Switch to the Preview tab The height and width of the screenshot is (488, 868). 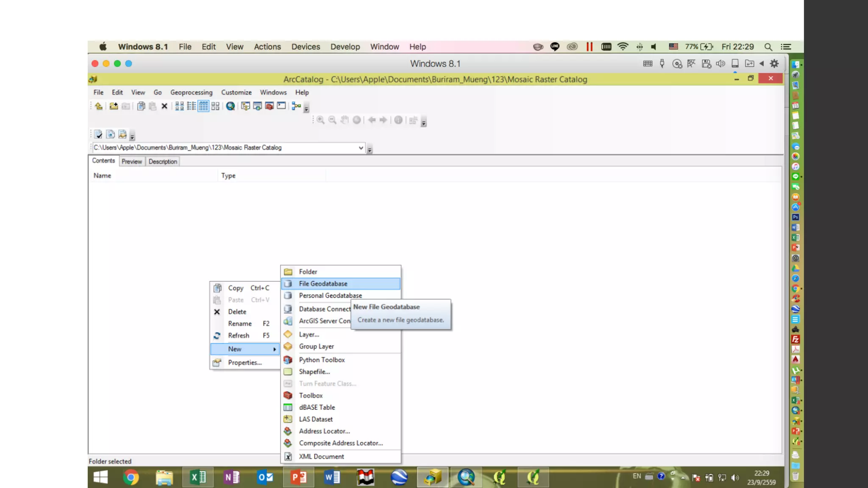click(131, 161)
